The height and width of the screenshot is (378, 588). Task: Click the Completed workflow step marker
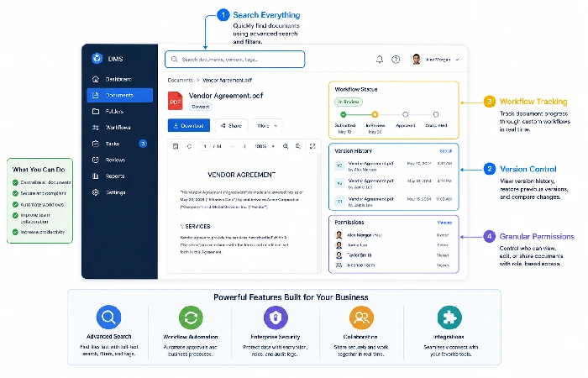pyautogui.click(x=436, y=114)
